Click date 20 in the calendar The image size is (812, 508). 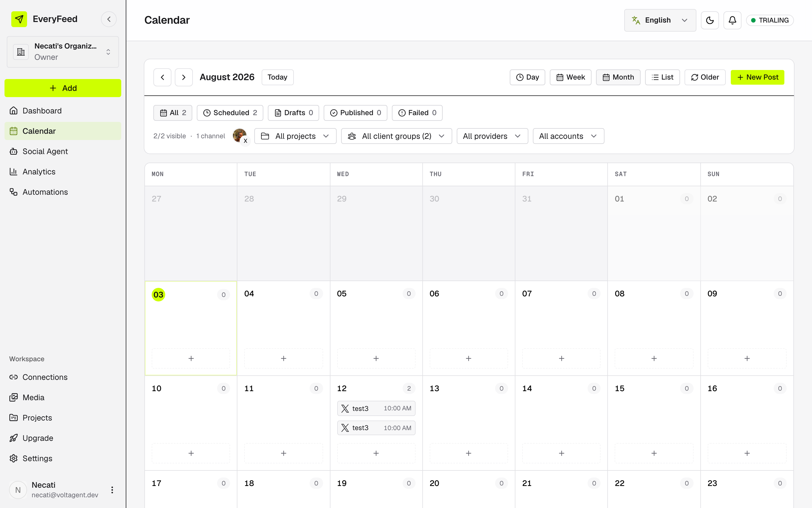tap(434, 483)
